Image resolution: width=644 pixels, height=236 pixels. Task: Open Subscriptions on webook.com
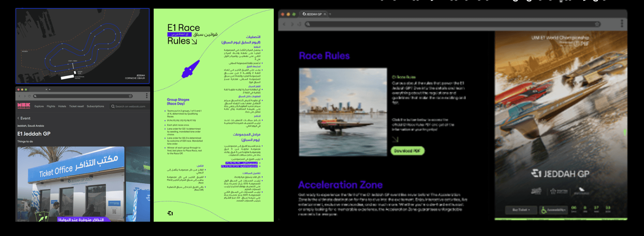click(x=95, y=106)
